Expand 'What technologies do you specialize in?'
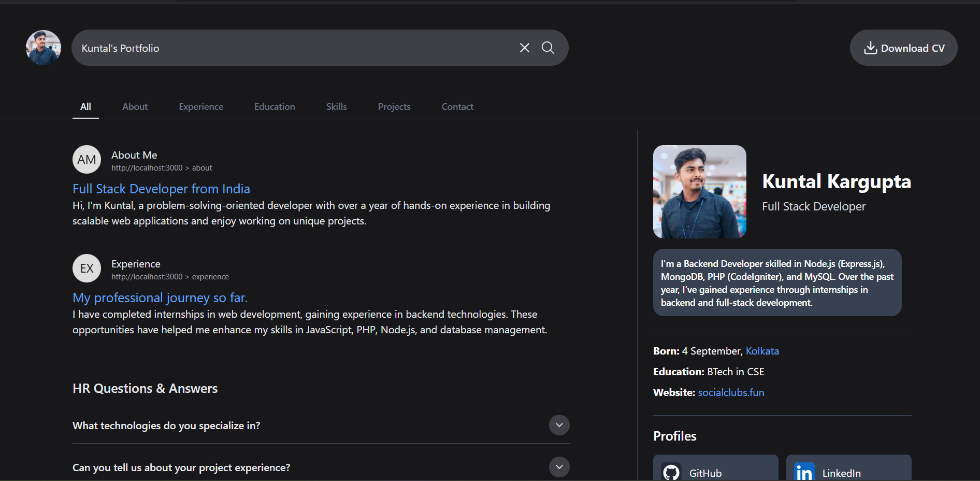The image size is (980, 481). click(559, 425)
